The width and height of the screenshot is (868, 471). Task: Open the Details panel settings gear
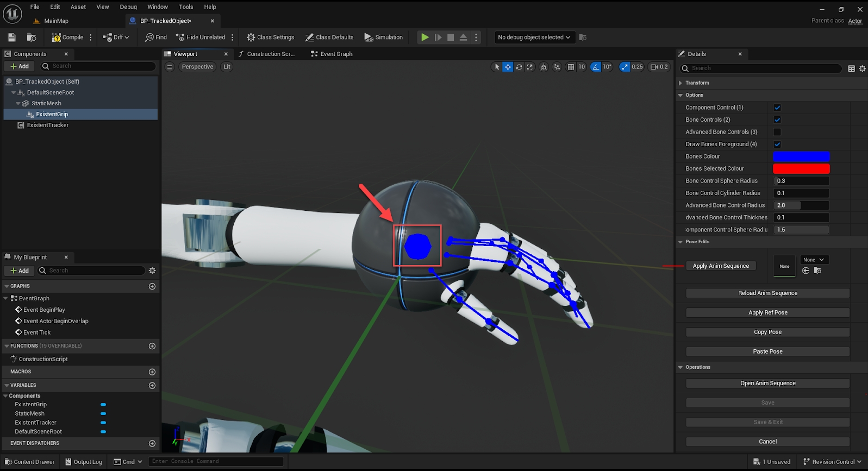(862, 68)
